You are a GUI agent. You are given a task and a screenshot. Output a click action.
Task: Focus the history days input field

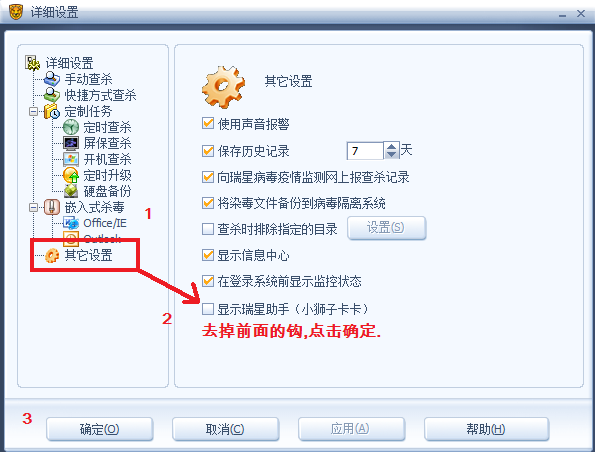[365, 151]
